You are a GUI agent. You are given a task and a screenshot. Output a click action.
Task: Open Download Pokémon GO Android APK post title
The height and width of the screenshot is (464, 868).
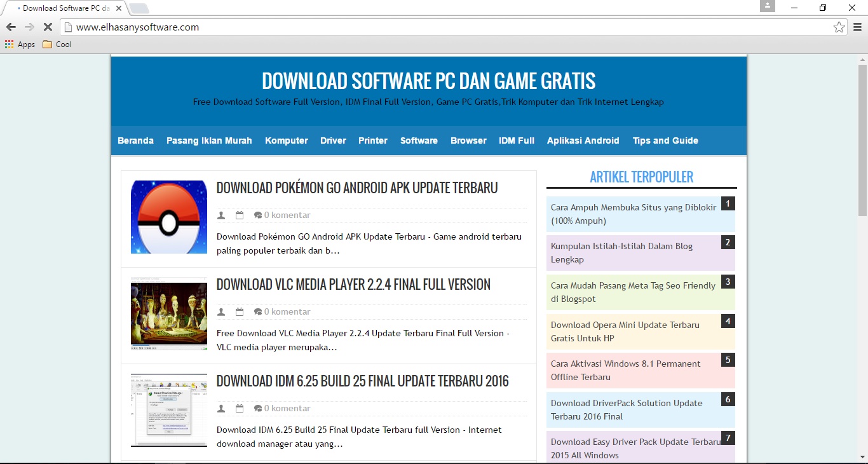pyautogui.click(x=357, y=188)
